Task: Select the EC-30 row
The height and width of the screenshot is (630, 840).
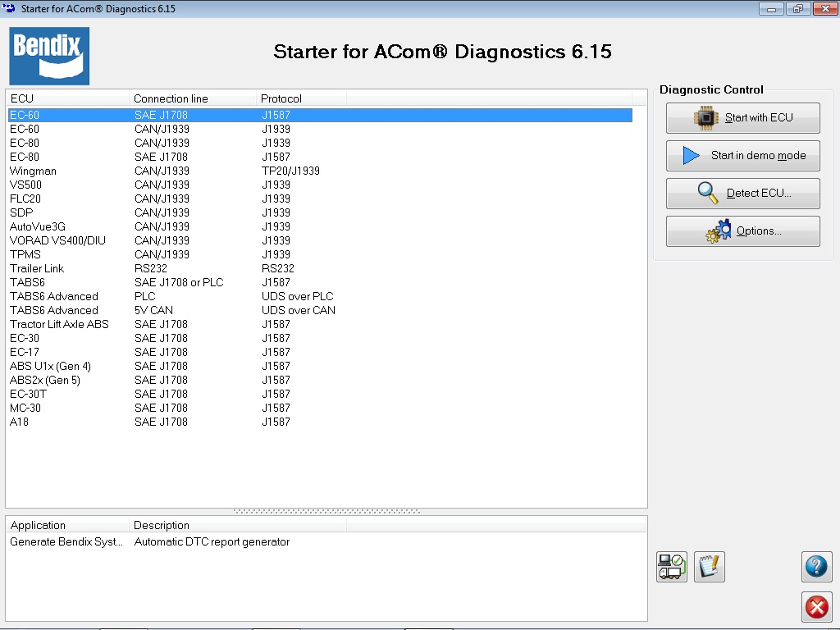Action: click(x=321, y=338)
